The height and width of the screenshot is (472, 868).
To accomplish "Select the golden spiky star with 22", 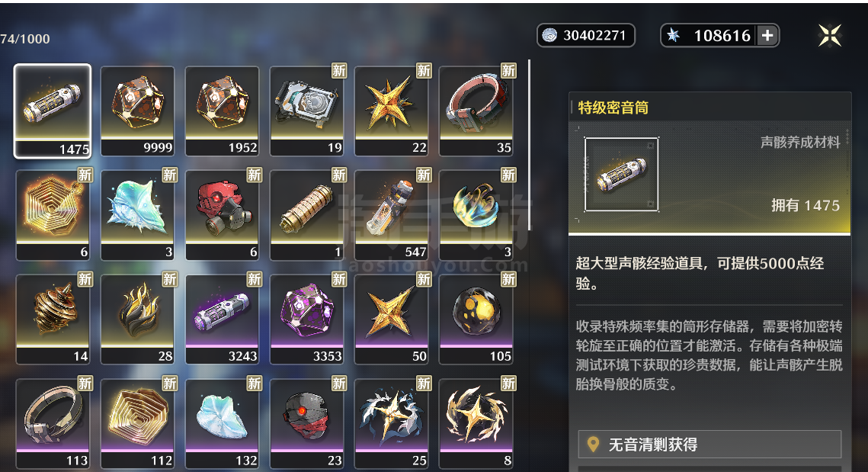I will coord(392,111).
